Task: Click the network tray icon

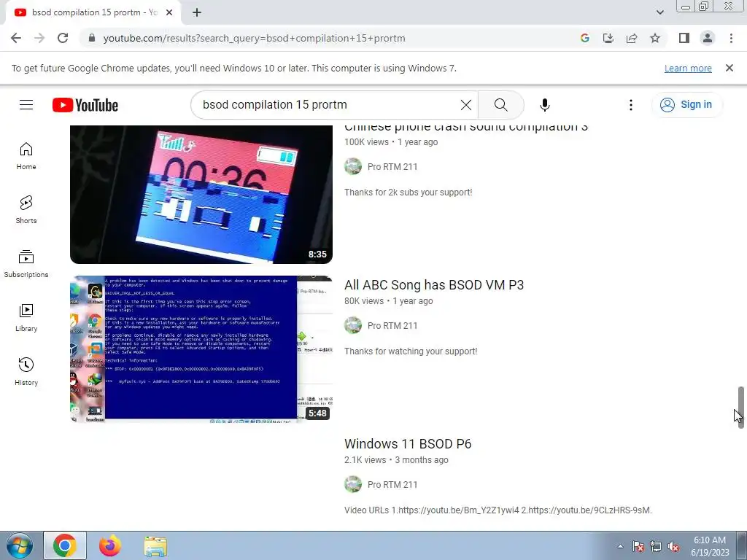Action: pos(656,546)
